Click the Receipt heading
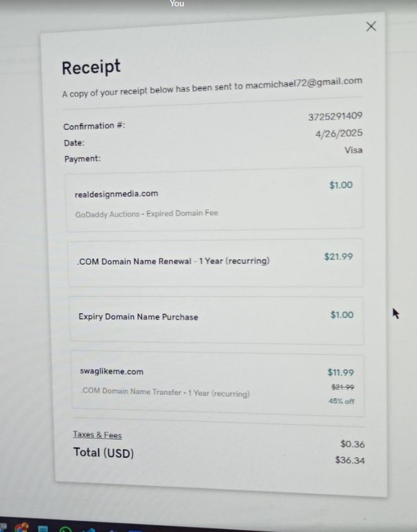 (91, 67)
